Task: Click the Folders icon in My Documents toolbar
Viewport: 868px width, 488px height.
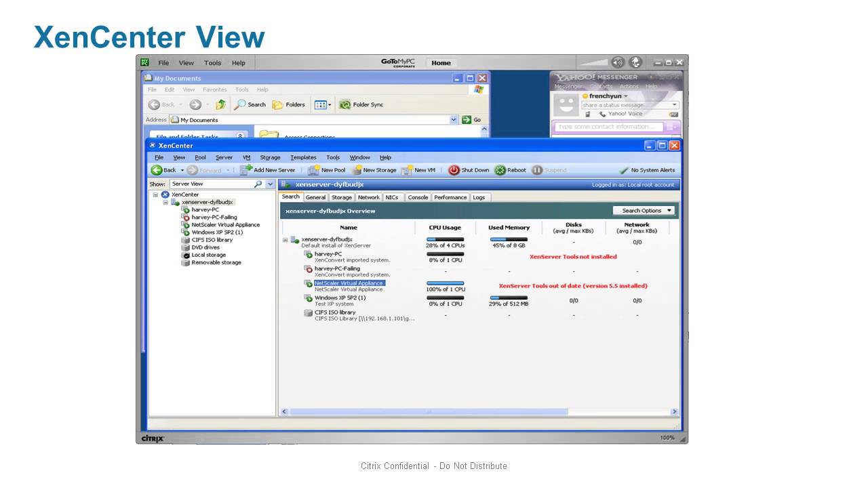Action: pyautogui.click(x=277, y=104)
